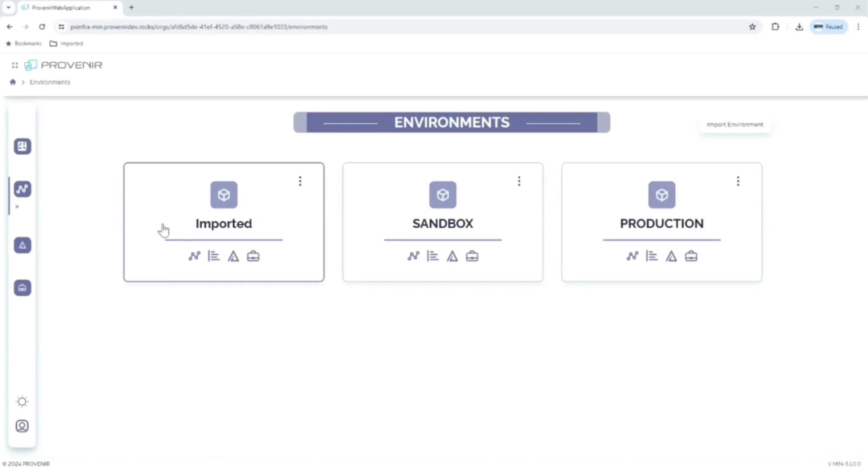
Task: Open three-dot menu on PRODUCTION card
Action: 738,181
